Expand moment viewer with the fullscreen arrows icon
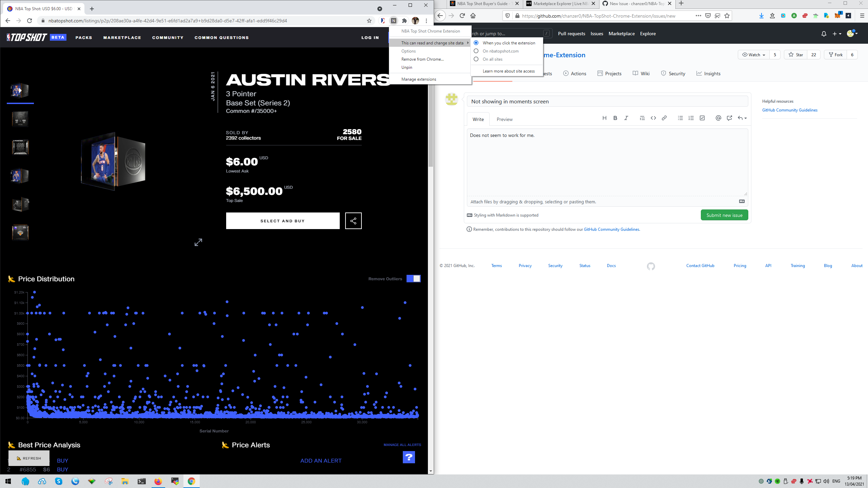This screenshot has width=868, height=488. 198,242
